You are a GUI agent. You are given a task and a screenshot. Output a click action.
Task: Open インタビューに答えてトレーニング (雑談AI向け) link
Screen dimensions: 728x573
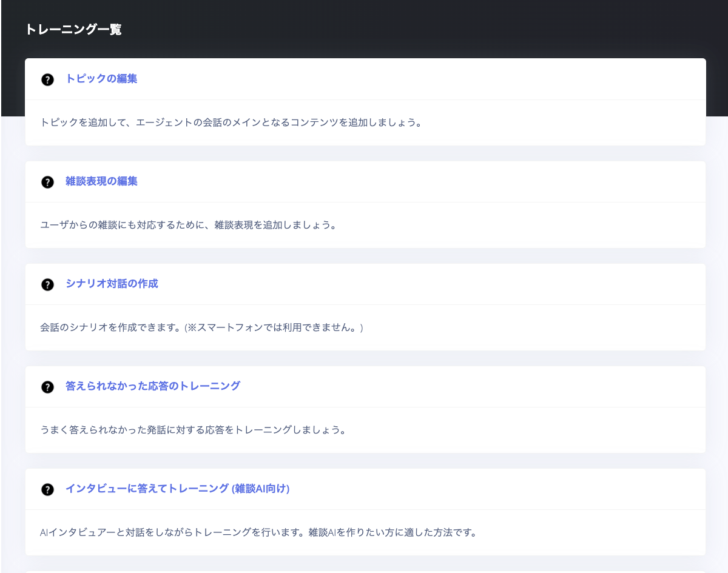pyautogui.click(x=178, y=489)
